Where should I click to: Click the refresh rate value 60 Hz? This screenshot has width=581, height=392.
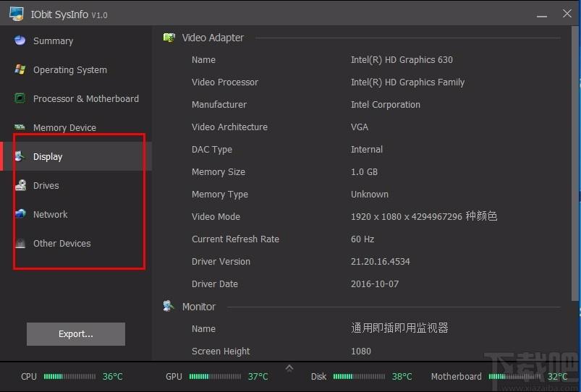tap(362, 239)
